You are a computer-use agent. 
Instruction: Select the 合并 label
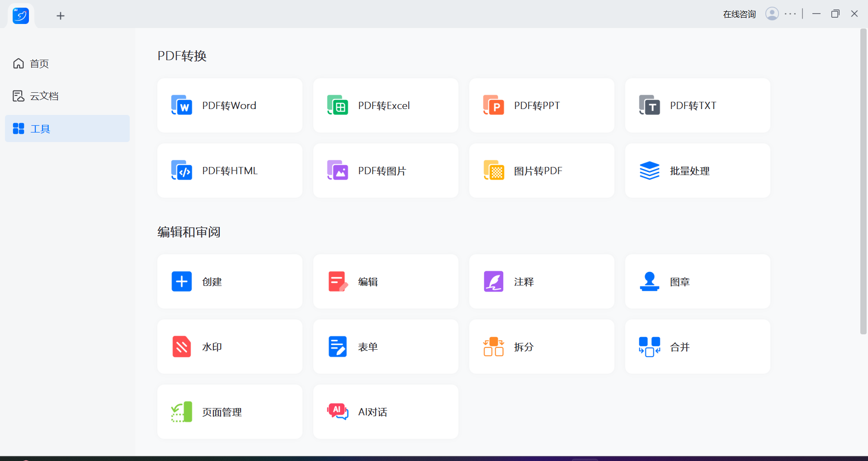point(680,347)
